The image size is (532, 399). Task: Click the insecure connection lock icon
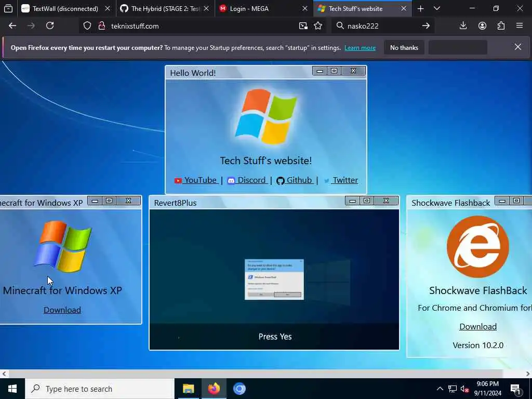point(102,26)
